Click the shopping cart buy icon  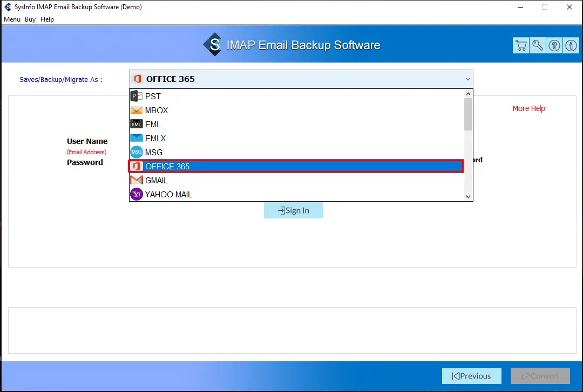click(521, 46)
